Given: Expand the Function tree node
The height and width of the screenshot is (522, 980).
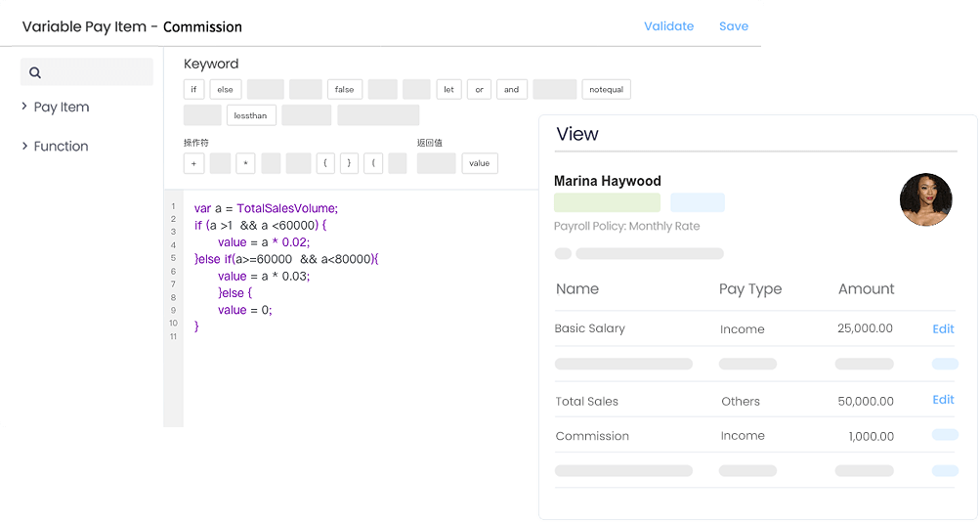Looking at the screenshot, I should (x=24, y=146).
